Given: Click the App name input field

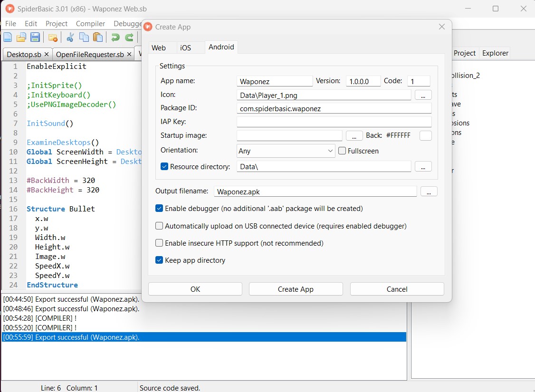Looking at the screenshot, I should coord(275,81).
